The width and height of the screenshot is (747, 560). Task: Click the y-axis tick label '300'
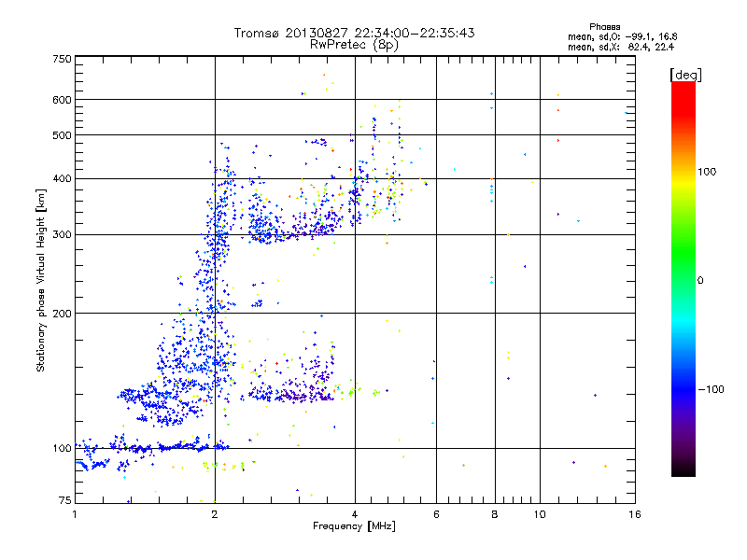pyautogui.click(x=62, y=235)
